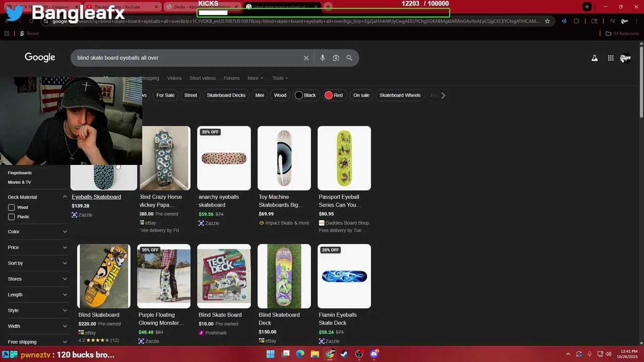Switch to the Forums search tab
The height and width of the screenshot is (362, 644).
(231, 78)
